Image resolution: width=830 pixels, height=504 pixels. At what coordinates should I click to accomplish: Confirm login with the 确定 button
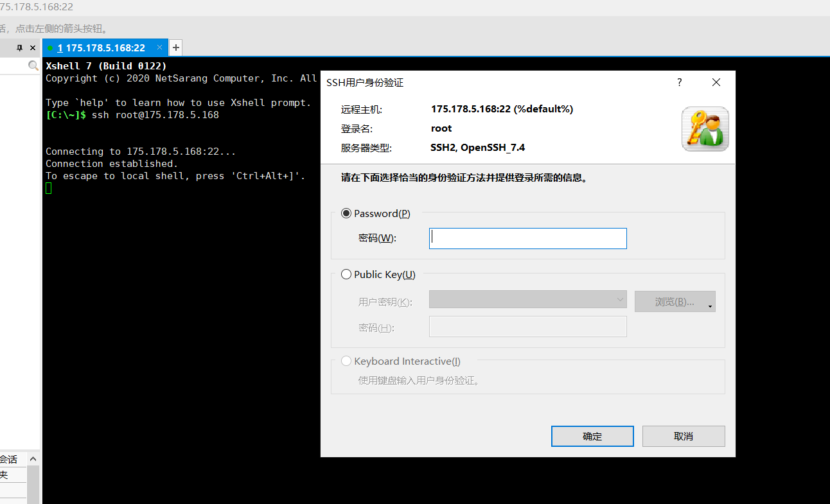pyautogui.click(x=592, y=437)
